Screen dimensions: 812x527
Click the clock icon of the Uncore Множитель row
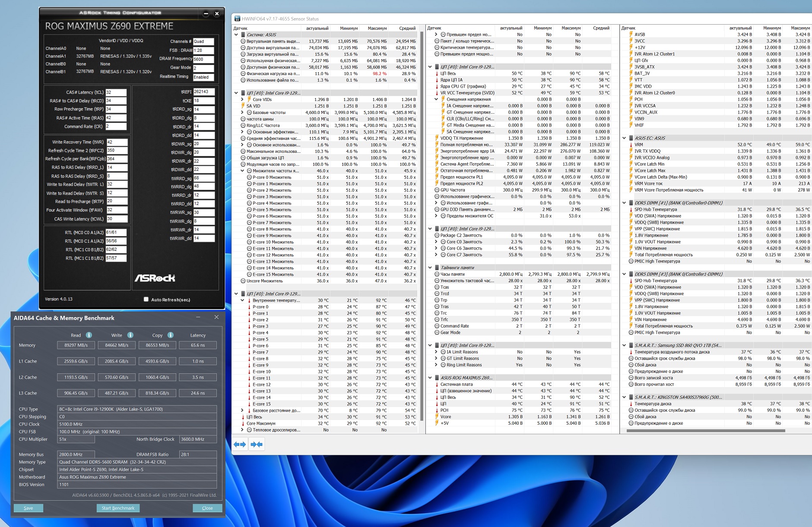(x=243, y=281)
